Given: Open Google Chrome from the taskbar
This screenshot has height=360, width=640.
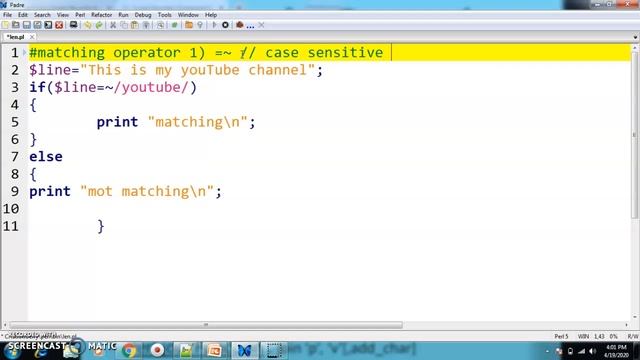Looking at the screenshot, I should pyautogui.click(x=129, y=350).
